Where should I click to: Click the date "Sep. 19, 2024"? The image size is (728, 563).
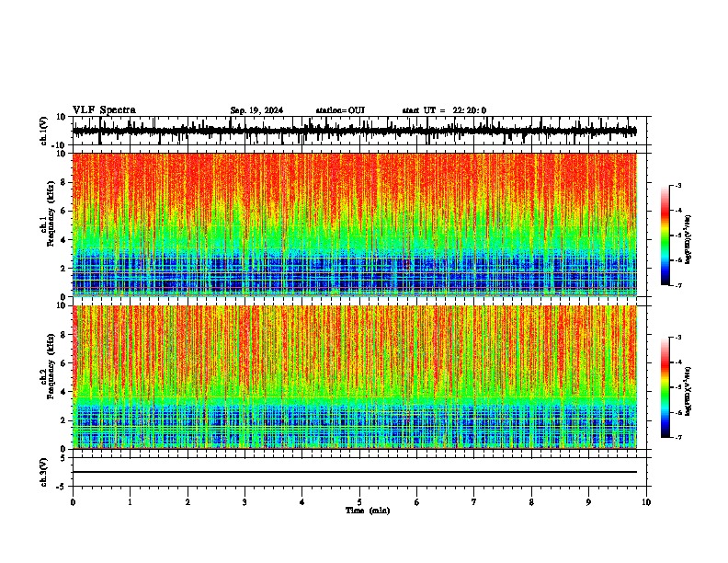pos(256,110)
